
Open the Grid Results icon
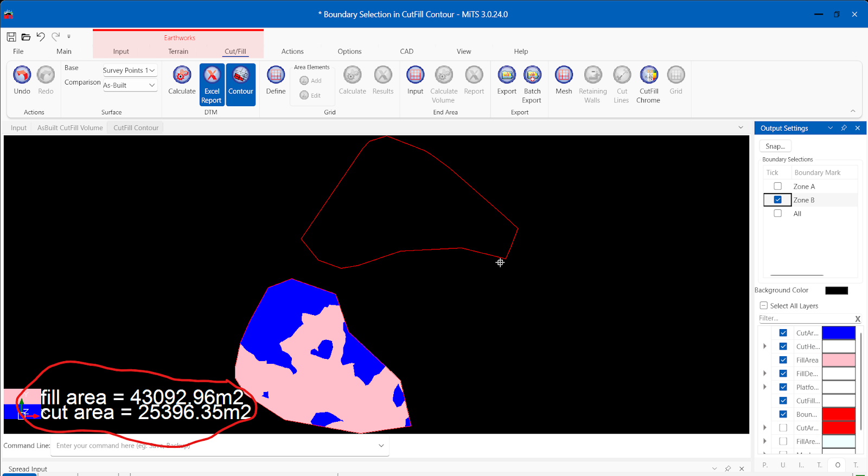click(383, 75)
